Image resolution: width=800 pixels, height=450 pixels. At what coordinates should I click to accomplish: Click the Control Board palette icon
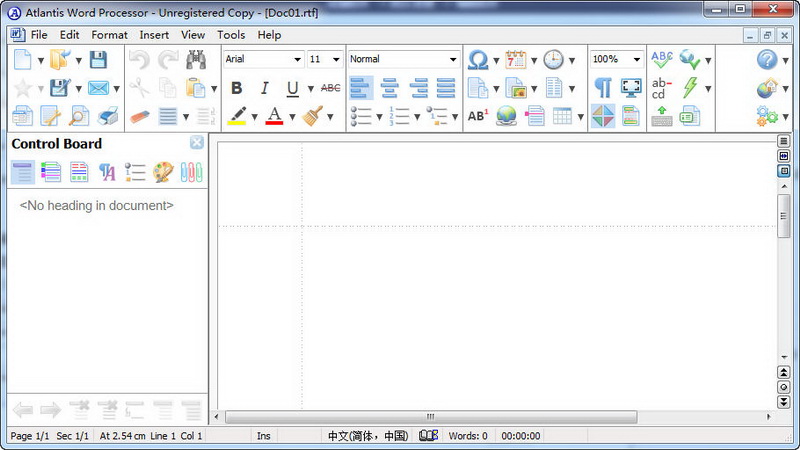click(163, 172)
